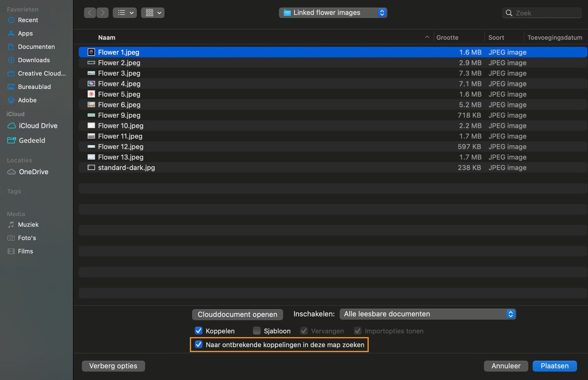Click the forward navigation arrow
The image size is (588, 380).
pyautogui.click(x=103, y=13)
